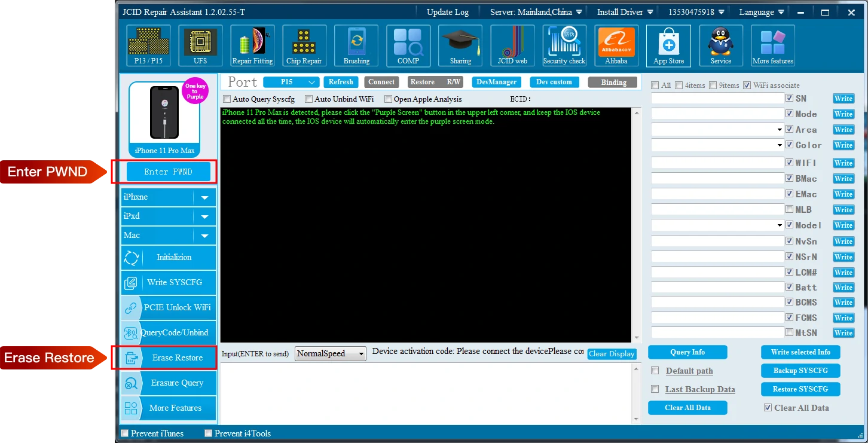Open Erasure Query function
868x443 pixels.
coord(169,383)
